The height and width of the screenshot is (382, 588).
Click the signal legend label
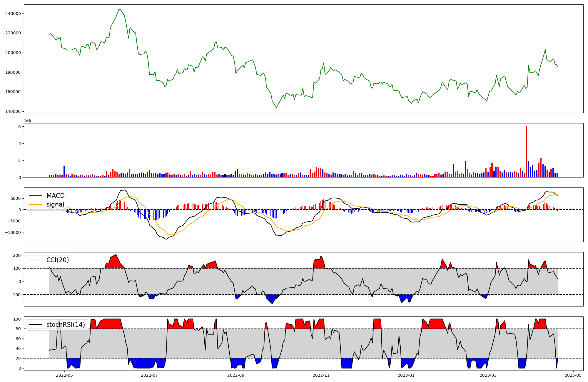pos(55,205)
